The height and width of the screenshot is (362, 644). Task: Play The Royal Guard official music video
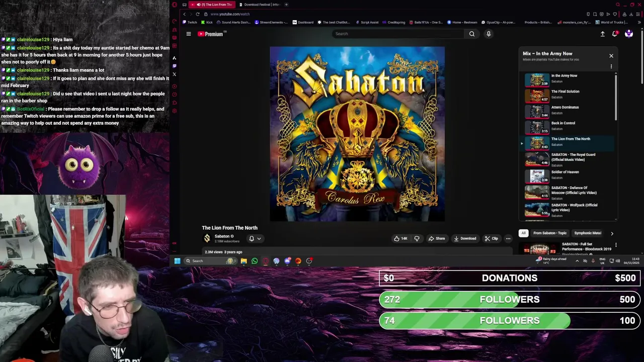[x=568, y=159]
